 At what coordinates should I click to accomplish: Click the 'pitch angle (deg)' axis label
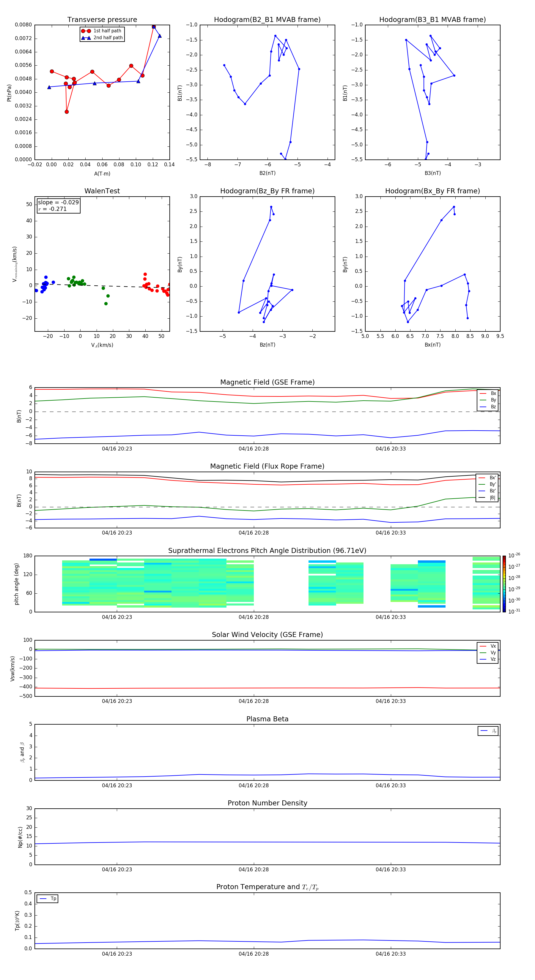pyautogui.click(x=16, y=584)
